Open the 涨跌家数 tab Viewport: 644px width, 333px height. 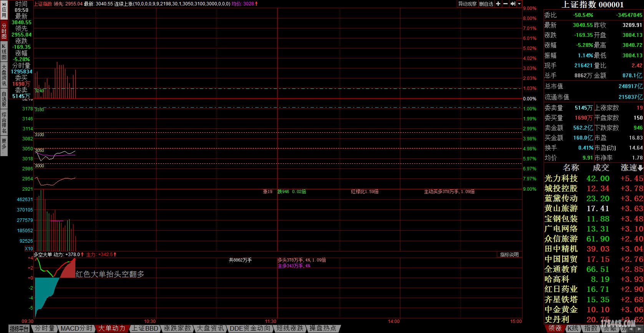point(177,329)
